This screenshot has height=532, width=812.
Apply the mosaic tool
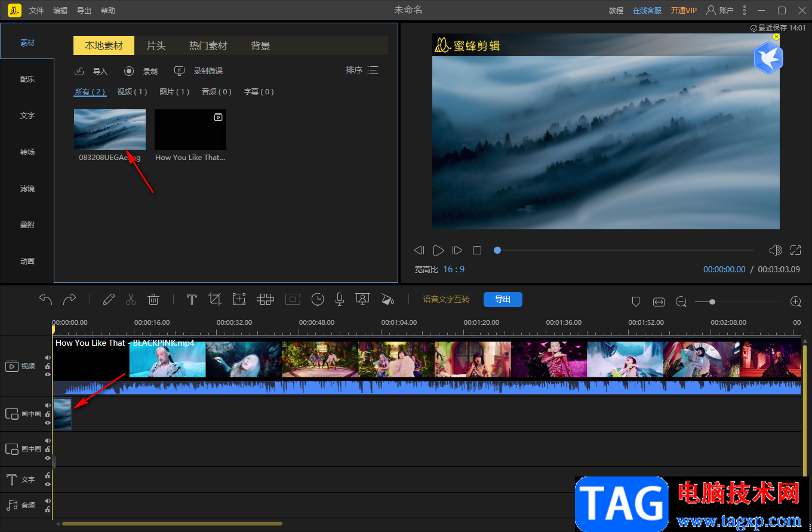point(265,299)
